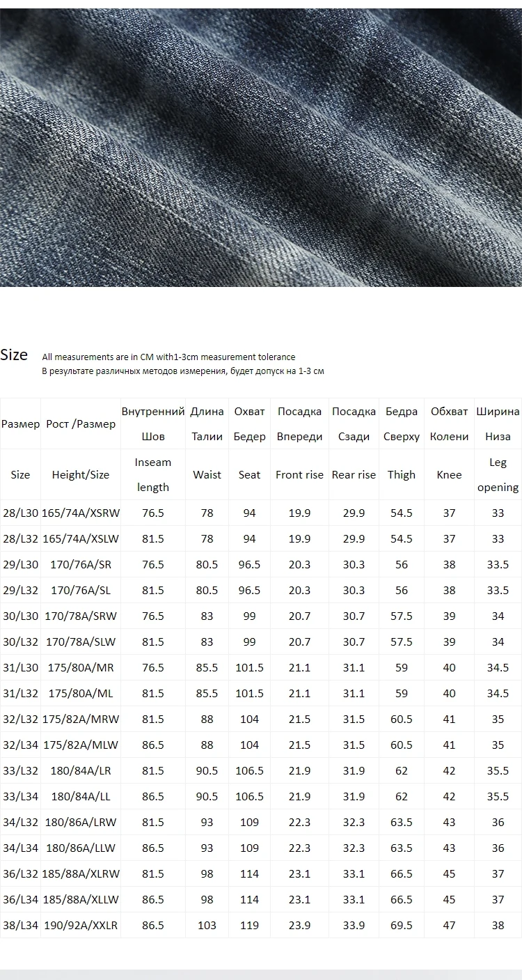Viewport: 522px width, 980px height.
Task: Select the 'Рост /Размер' column header
Action: [x=81, y=423]
